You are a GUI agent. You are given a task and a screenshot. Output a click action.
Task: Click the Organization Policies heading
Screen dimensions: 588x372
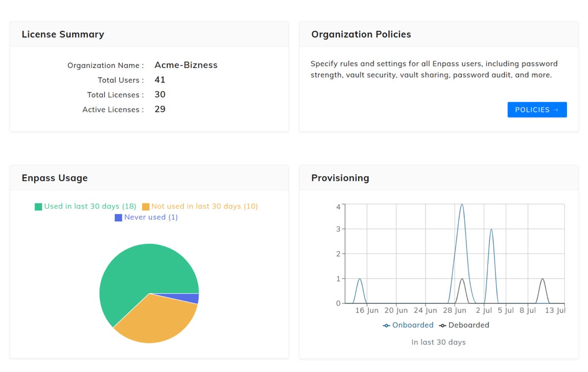click(x=361, y=34)
